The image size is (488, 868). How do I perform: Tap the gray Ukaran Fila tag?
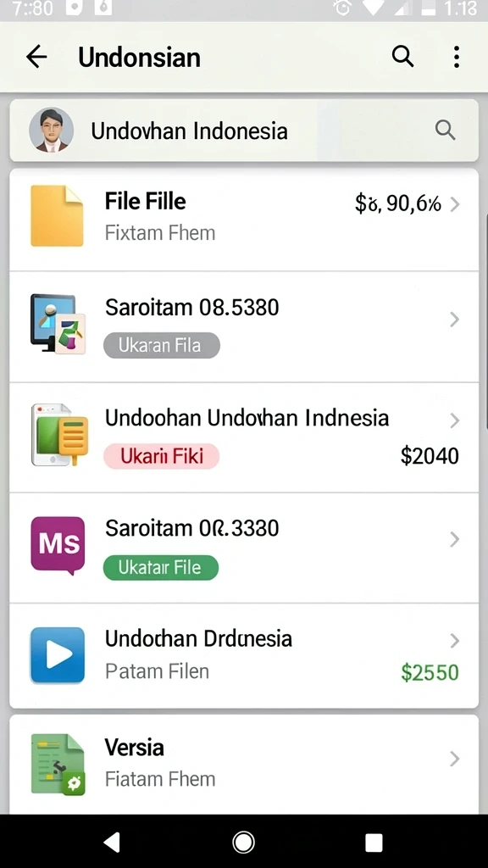tap(162, 346)
